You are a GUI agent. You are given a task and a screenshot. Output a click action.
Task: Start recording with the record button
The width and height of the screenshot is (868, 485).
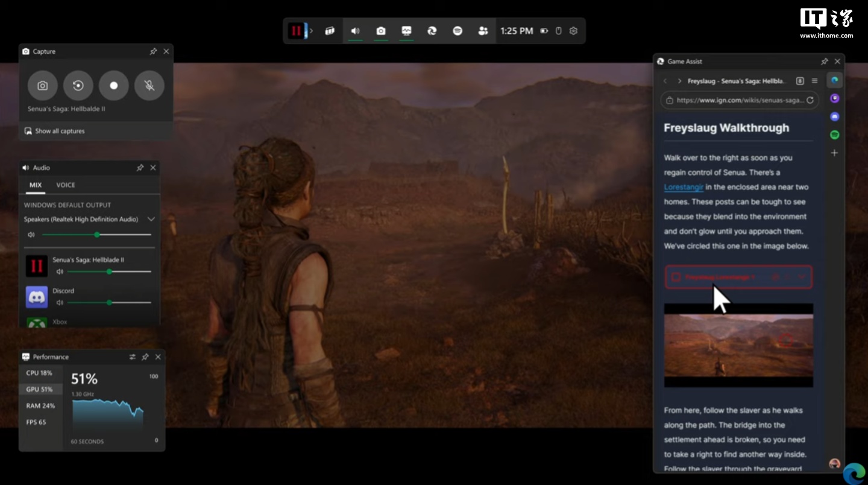(x=114, y=86)
